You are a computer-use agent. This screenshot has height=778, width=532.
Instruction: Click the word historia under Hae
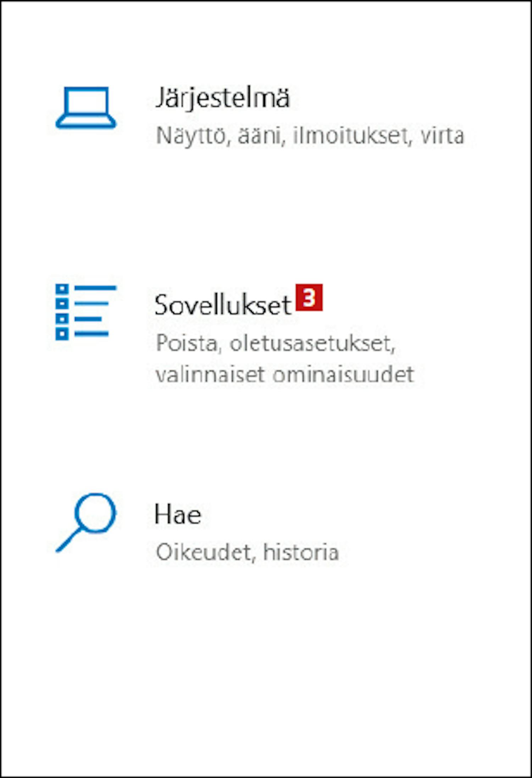point(301,552)
